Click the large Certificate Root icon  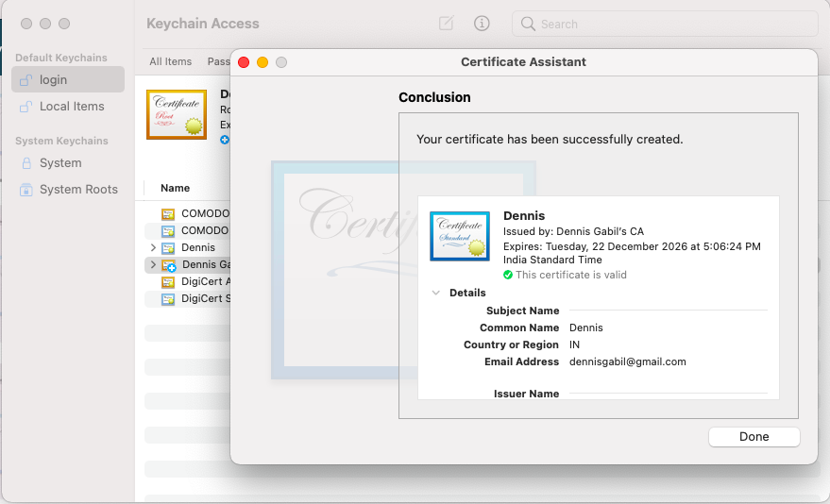(177, 114)
